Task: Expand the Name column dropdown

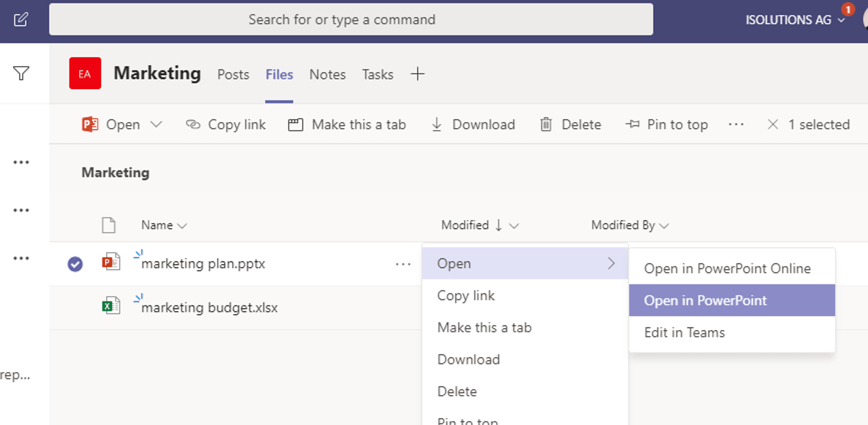Action: [182, 226]
